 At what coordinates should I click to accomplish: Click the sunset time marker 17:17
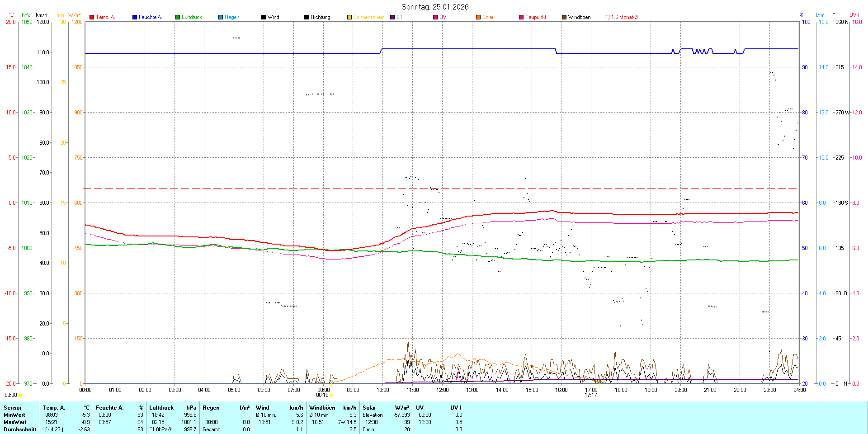pos(590,395)
